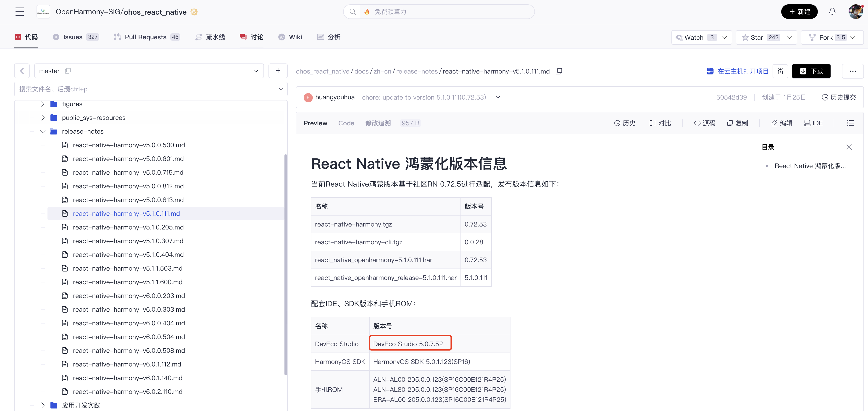868x411 pixels.
Task: Click the search magnifier icon
Action: pos(352,11)
